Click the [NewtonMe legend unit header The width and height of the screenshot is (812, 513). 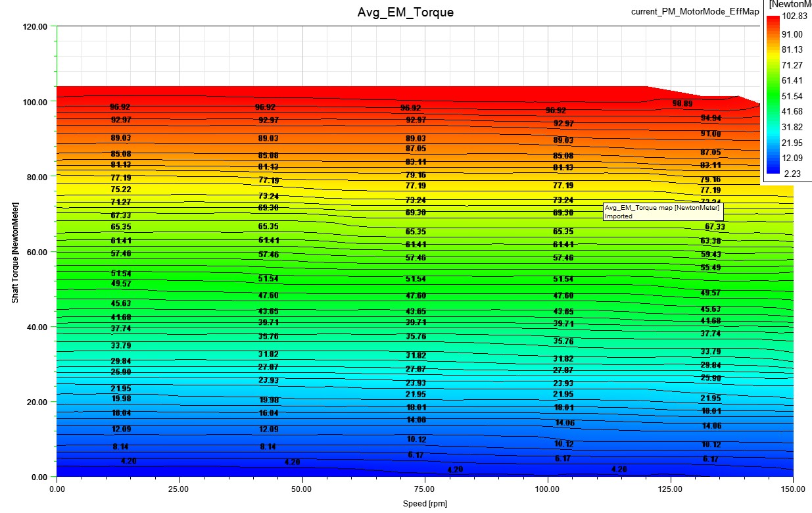pyautogui.click(x=790, y=5)
